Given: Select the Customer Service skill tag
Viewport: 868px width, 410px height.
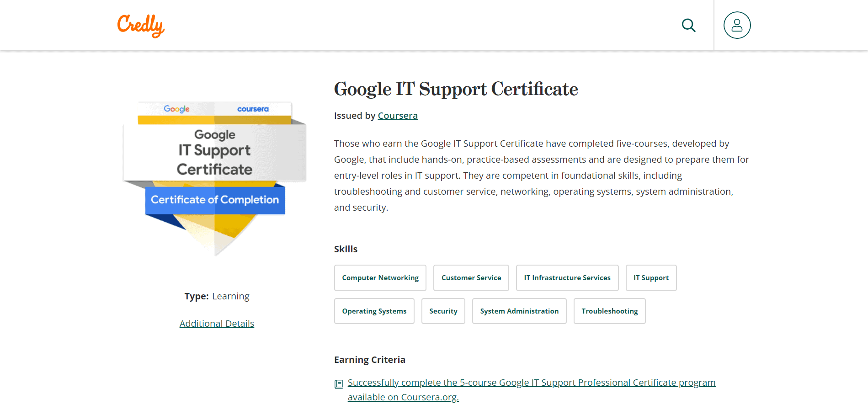Looking at the screenshot, I should click(471, 278).
